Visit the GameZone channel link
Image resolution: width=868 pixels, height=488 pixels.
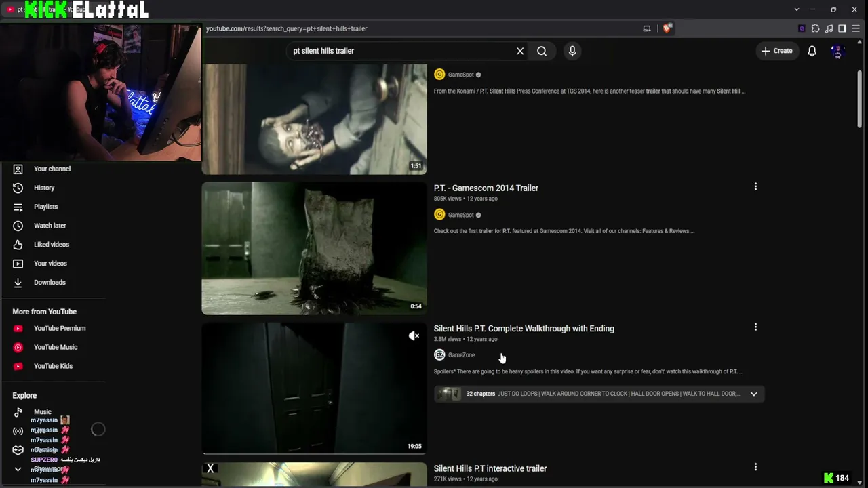pos(461,355)
